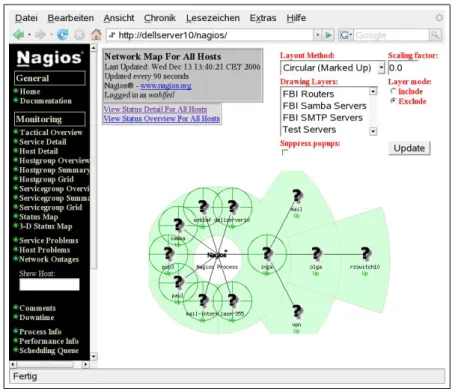Open the Hilfe menu
This screenshot has height=392, width=455.
click(x=296, y=18)
